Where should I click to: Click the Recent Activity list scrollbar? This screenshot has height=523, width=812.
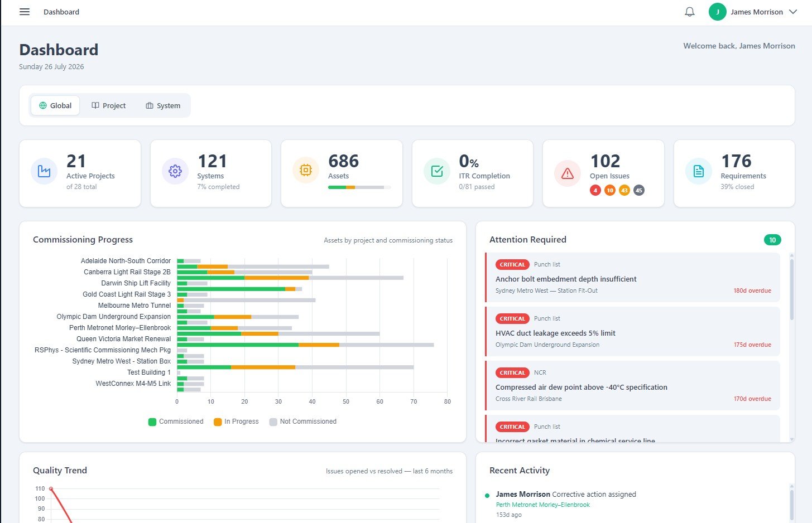[x=791, y=505]
